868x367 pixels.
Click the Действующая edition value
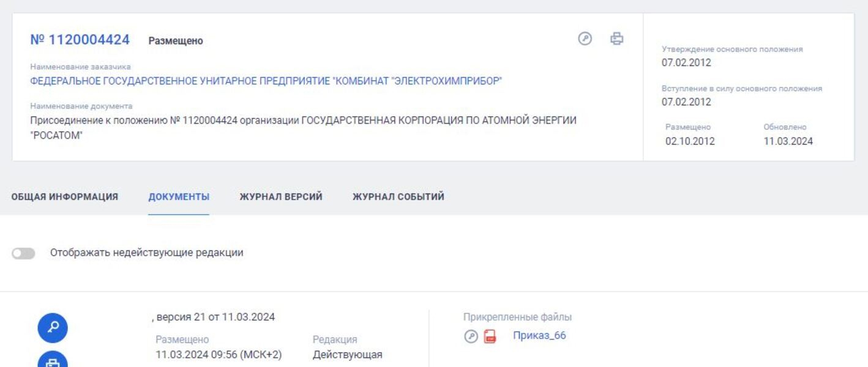(x=348, y=354)
